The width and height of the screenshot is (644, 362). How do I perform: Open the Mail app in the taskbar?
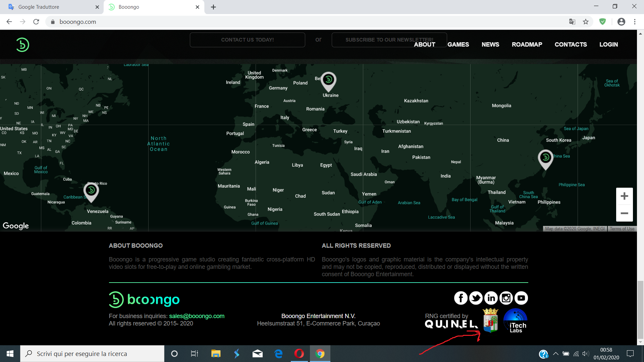tap(258, 354)
